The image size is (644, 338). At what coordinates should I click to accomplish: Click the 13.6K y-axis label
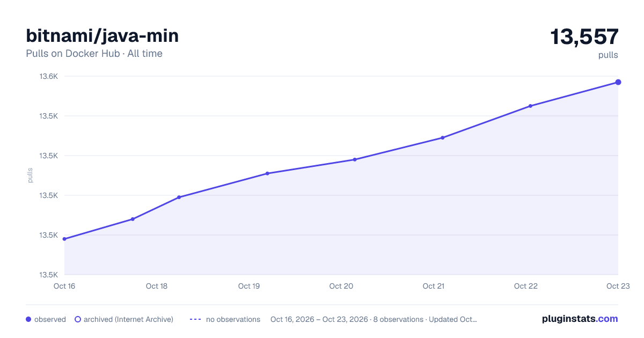[48, 76]
